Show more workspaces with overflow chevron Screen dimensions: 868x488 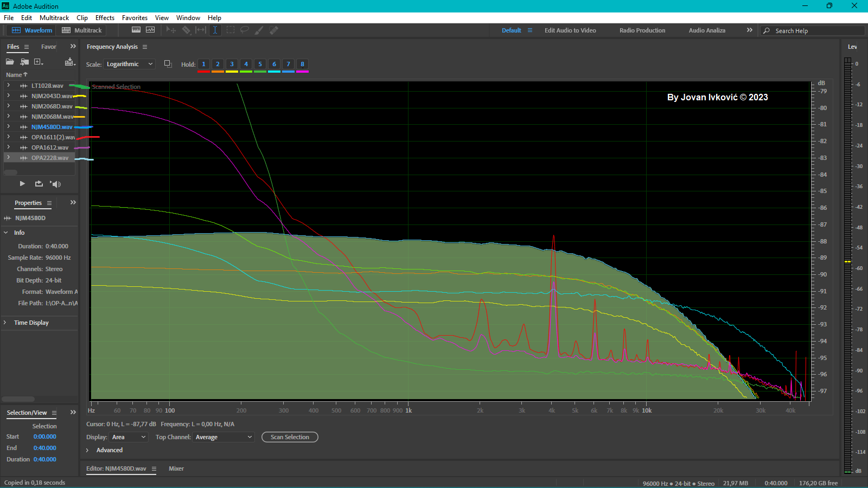pos(750,30)
